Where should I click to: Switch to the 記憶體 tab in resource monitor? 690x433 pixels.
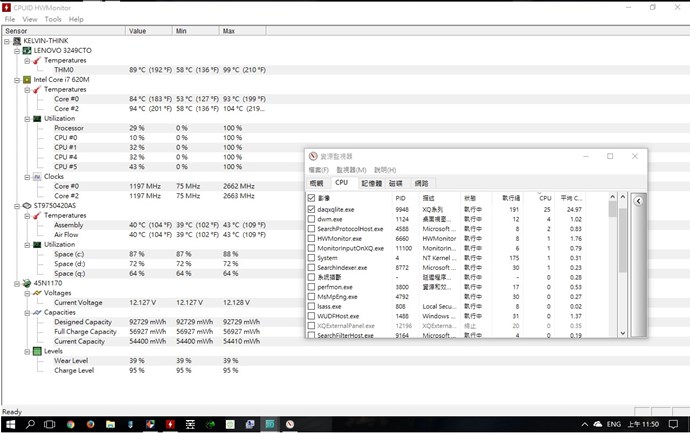[370, 184]
